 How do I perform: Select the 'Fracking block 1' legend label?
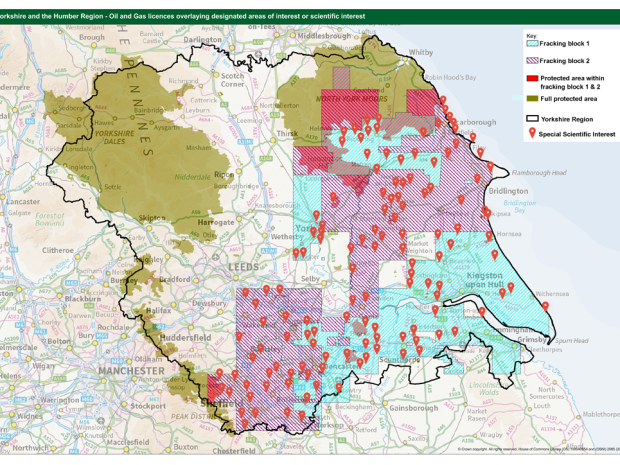[564, 43]
